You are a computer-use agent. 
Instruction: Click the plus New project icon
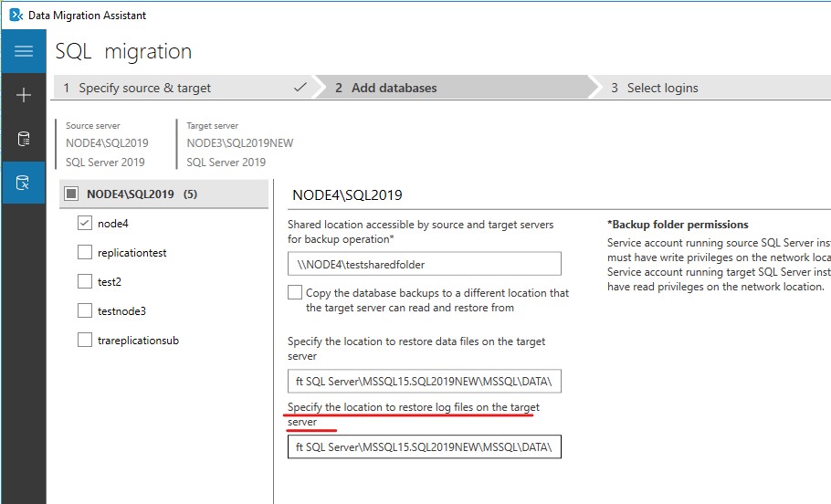click(24, 95)
